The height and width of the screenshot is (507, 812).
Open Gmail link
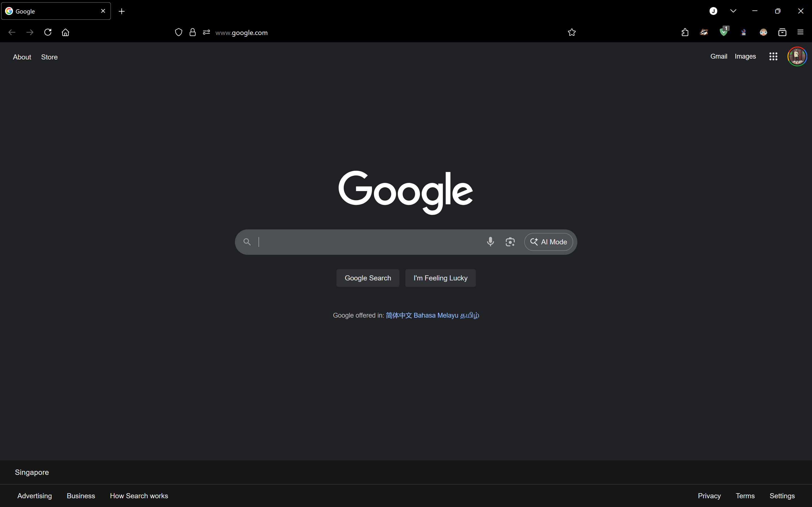pyautogui.click(x=719, y=56)
